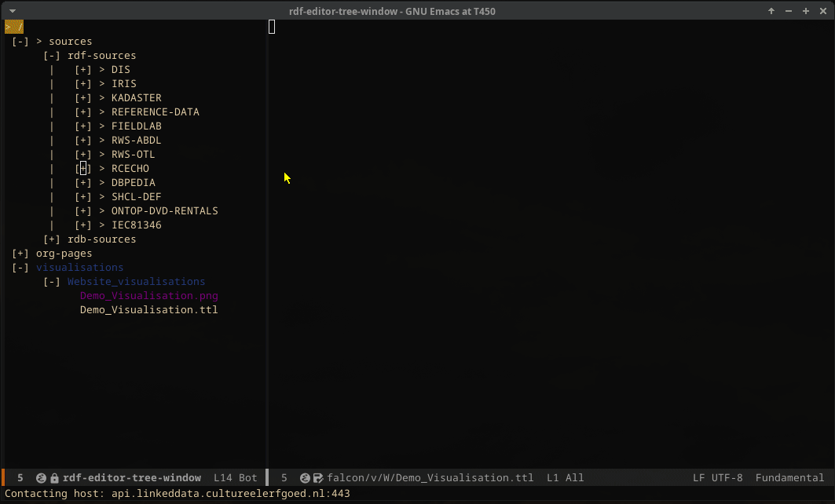835x504 pixels.
Task: Open Demo_Visualisation.png file
Action: tap(148, 296)
